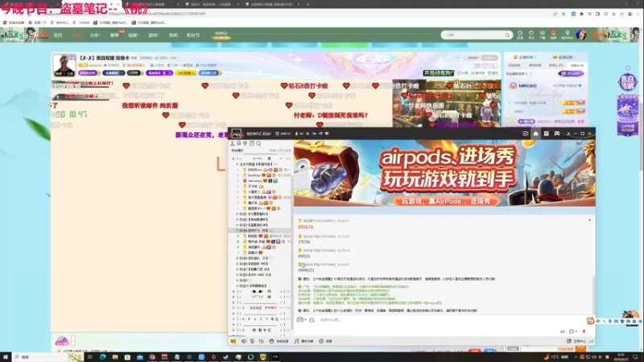
Task: Click 自由发言 speak mode in YY bottom toolbar
Action: tap(279, 341)
